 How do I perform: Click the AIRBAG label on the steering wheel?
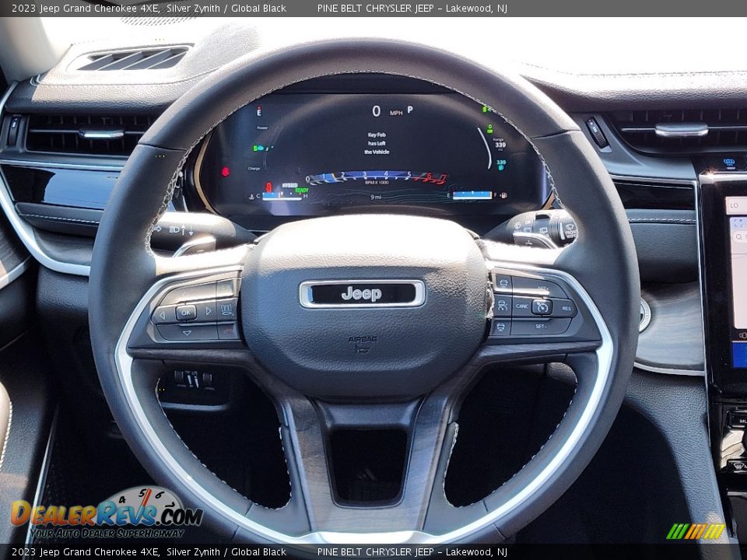click(363, 339)
